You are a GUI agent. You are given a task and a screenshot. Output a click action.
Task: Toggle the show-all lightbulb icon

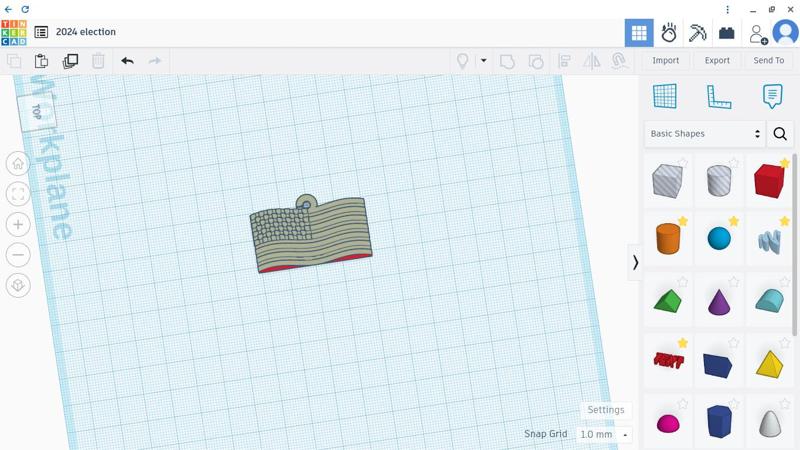[x=462, y=61]
